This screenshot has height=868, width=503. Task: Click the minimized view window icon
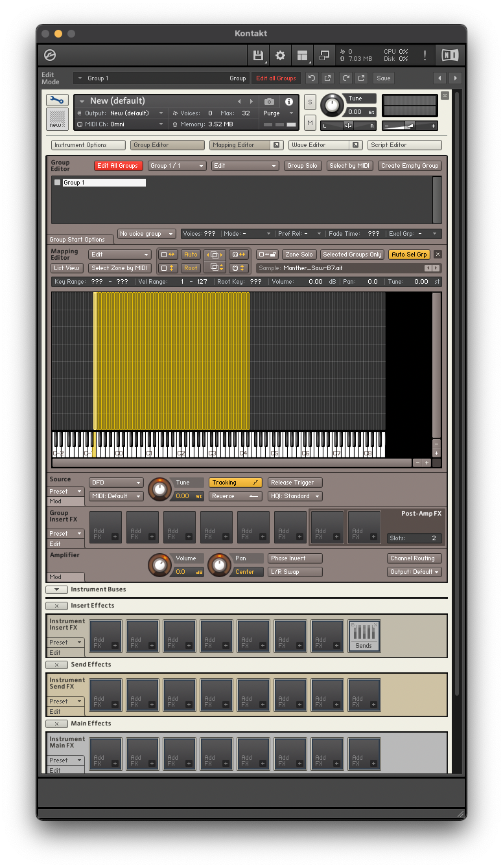[x=324, y=55]
